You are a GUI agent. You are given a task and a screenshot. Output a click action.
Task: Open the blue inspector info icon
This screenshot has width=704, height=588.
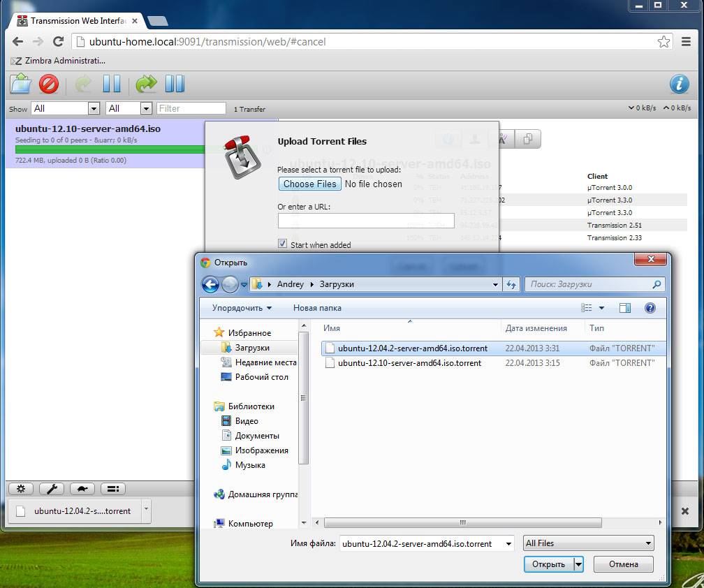pyautogui.click(x=679, y=84)
